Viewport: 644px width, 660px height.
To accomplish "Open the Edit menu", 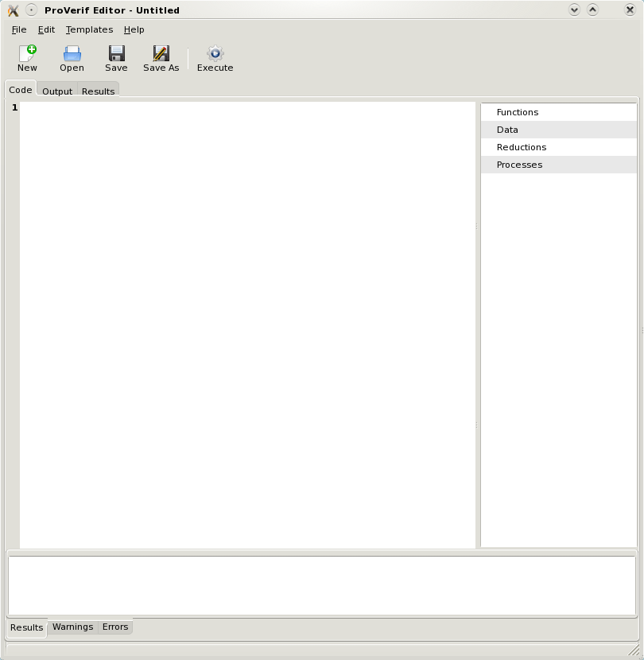I will coord(46,29).
